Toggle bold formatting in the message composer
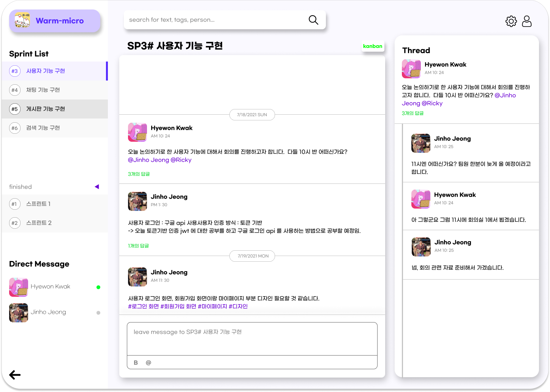 (136, 362)
